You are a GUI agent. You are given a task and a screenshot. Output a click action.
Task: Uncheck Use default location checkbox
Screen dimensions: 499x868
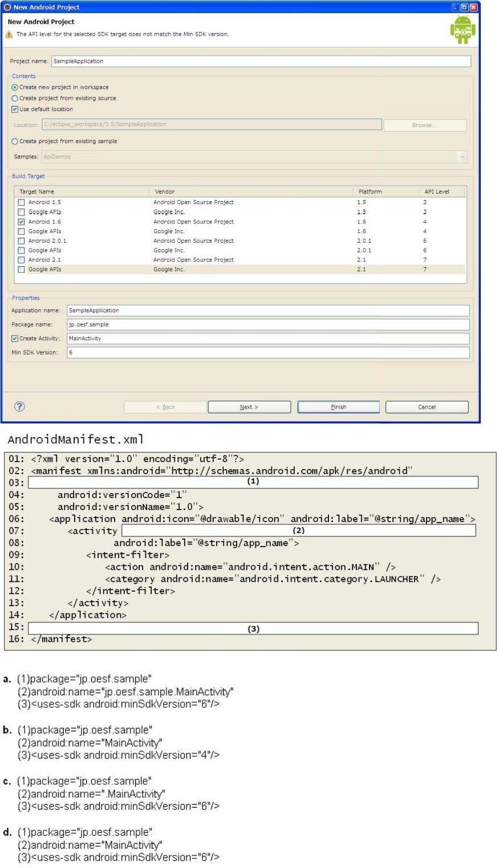pyautogui.click(x=15, y=109)
